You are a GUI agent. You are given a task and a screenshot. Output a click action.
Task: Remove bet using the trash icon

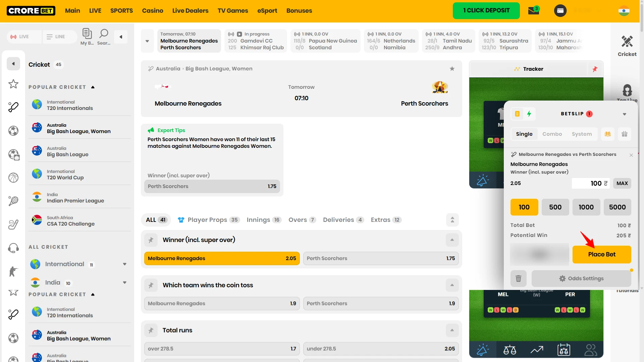coord(519,278)
